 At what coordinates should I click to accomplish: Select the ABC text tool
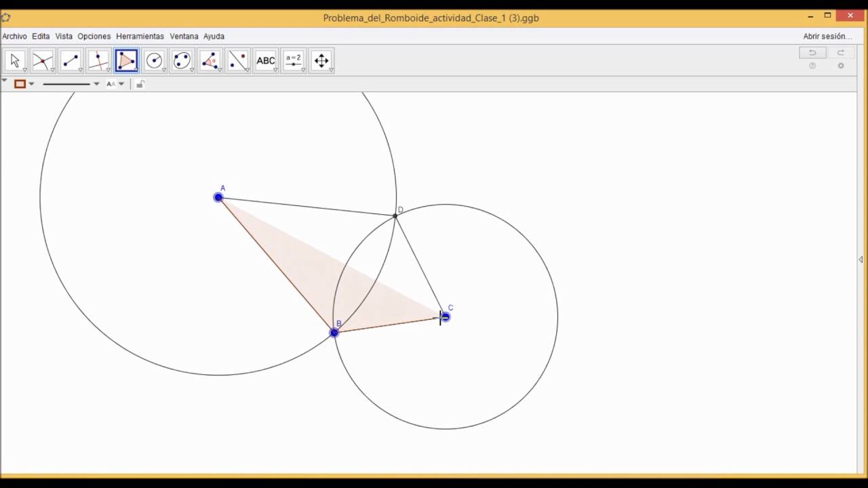tap(265, 60)
